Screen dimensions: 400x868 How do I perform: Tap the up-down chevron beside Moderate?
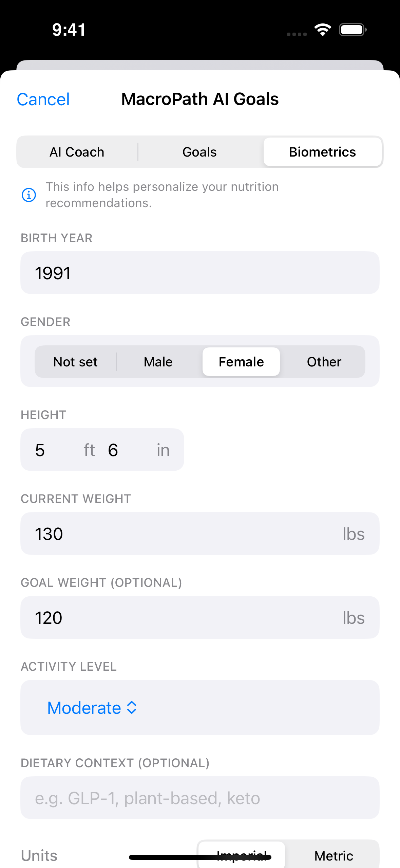(132, 708)
